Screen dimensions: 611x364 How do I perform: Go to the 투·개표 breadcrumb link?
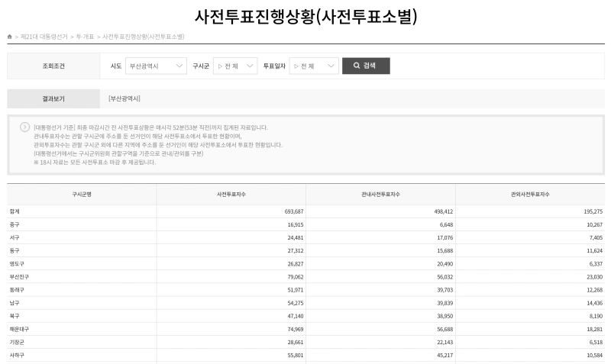85,37
